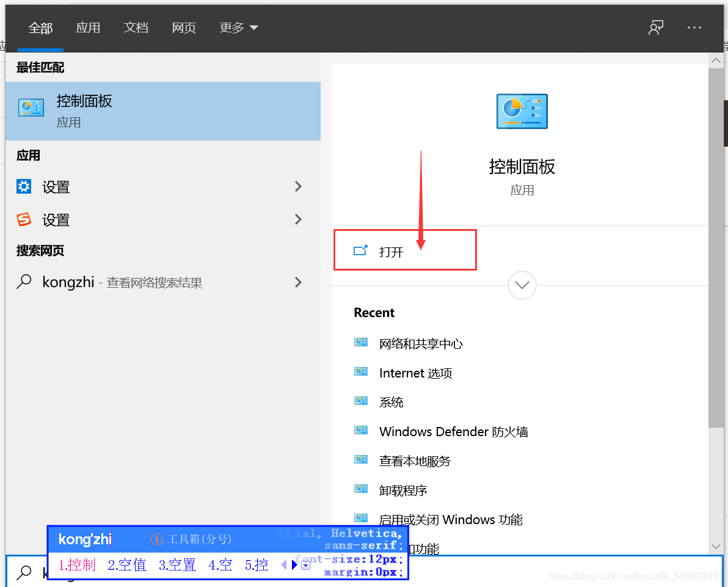
Task: Click the icon beside Windows Defender 防火墙
Action: [x=361, y=430]
